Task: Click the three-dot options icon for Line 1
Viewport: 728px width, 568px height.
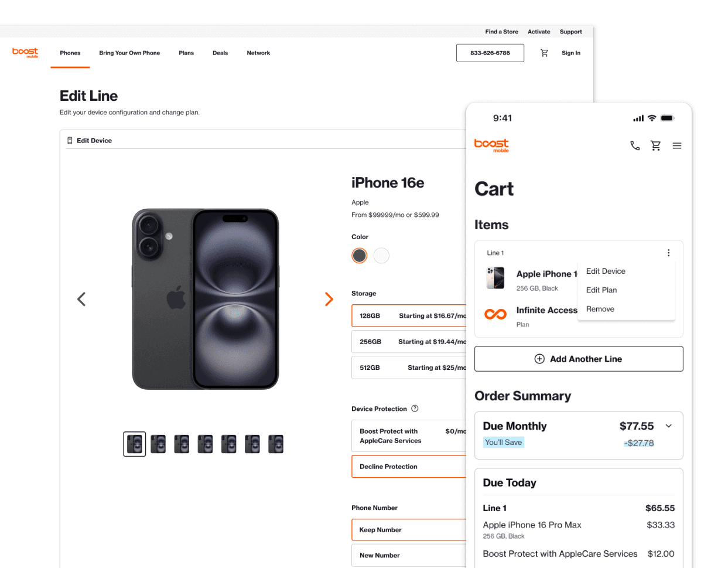Action: 668,253
